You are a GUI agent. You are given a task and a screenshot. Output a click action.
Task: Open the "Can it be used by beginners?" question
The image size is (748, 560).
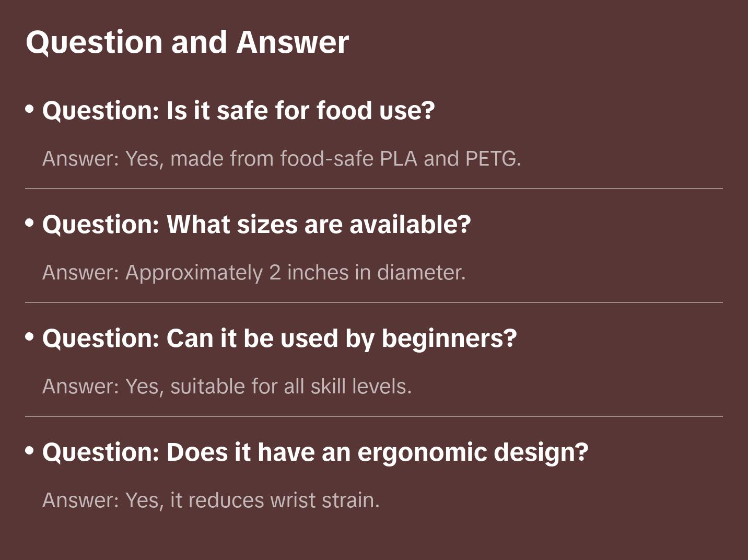pyautogui.click(x=279, y=339)
